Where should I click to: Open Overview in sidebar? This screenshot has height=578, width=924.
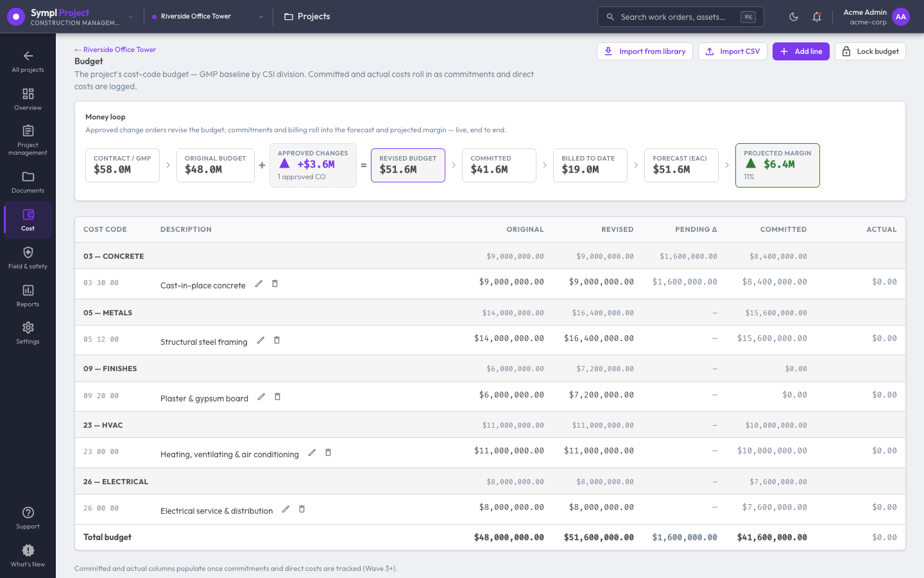click(x=28, y=100)
